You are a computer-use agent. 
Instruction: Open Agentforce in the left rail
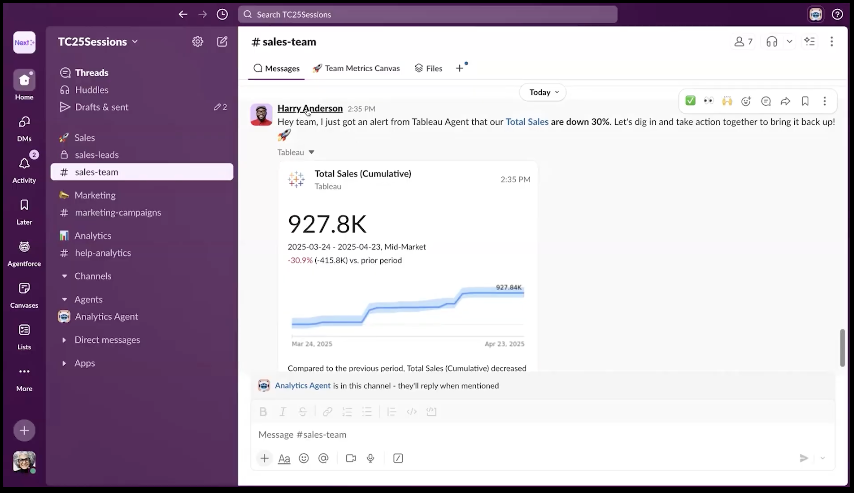pyautogui.click(x=24, y=253)
